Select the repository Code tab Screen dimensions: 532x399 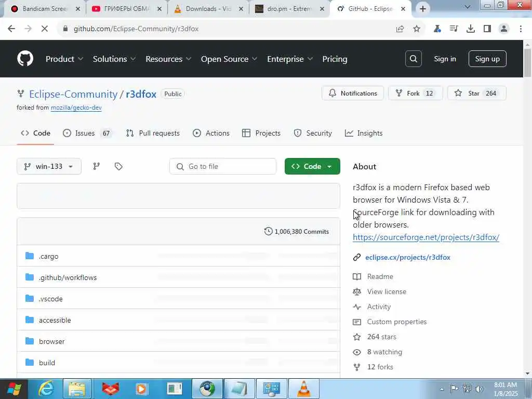[36, 134]
